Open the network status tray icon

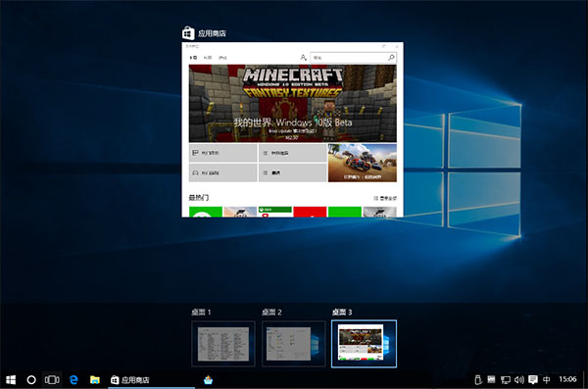pos(506,380)
